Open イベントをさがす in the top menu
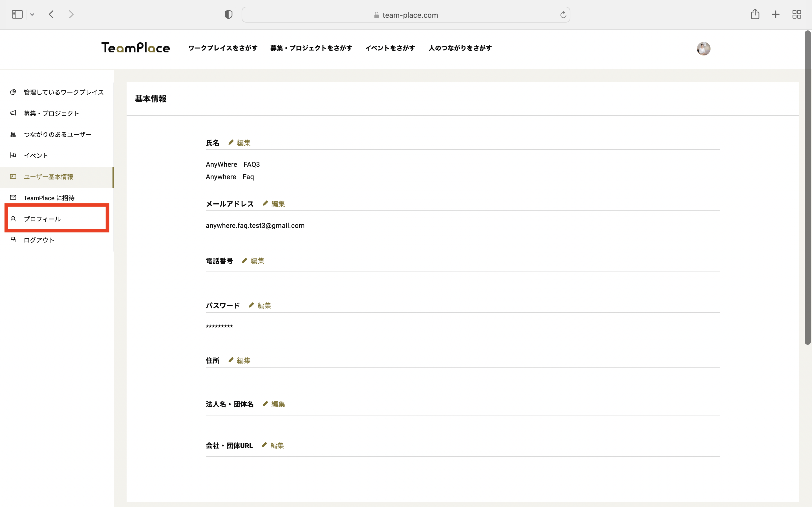The width and height of the screenshot is (812, 507). [x=390, y=48]
